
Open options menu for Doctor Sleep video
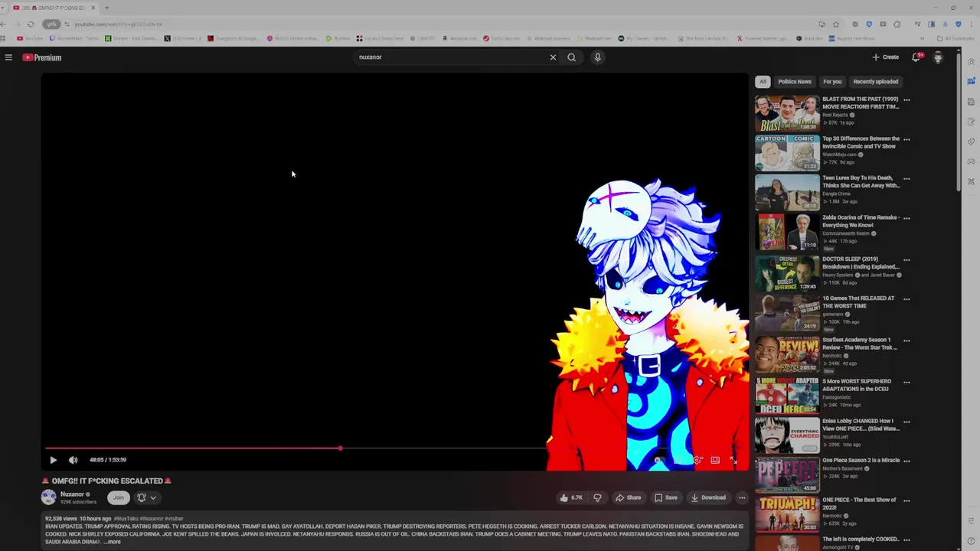906,260
